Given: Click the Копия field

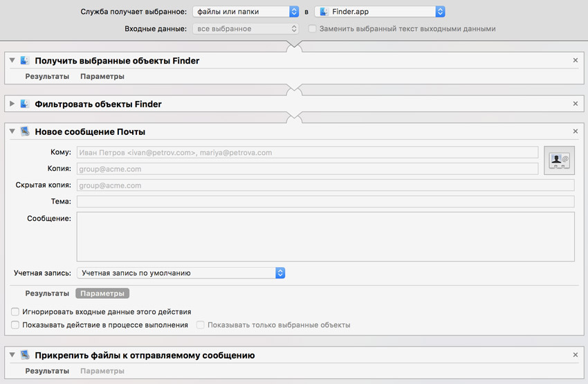Looking at the screenshot, I should 308,169.
